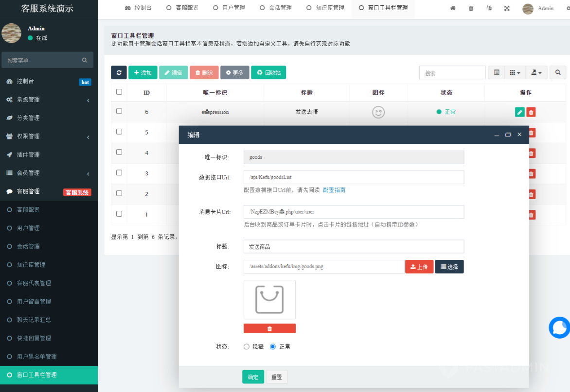Screen dimensions: 570x392
Task: Open the columns dropdown in table toolbar
Action: (x=515, y=72)
